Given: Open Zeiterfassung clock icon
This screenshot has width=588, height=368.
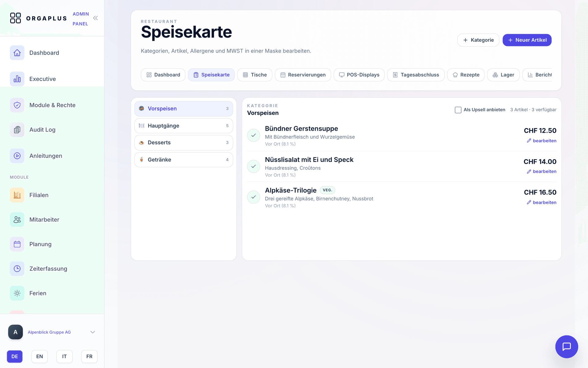Looking at the screenshot, I should click(17, 269).
